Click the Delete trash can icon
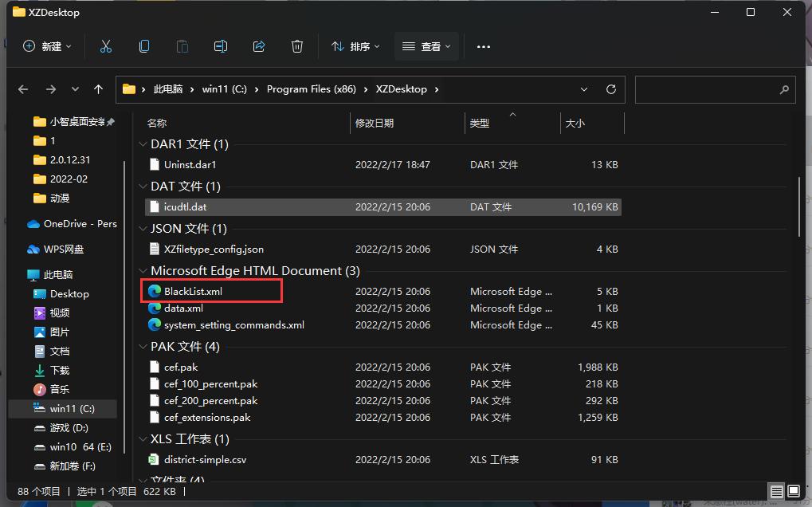 point(297,46)
